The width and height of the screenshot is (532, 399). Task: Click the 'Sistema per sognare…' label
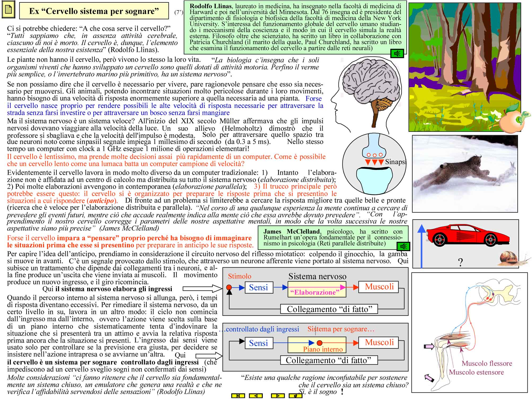click(341, 329)
